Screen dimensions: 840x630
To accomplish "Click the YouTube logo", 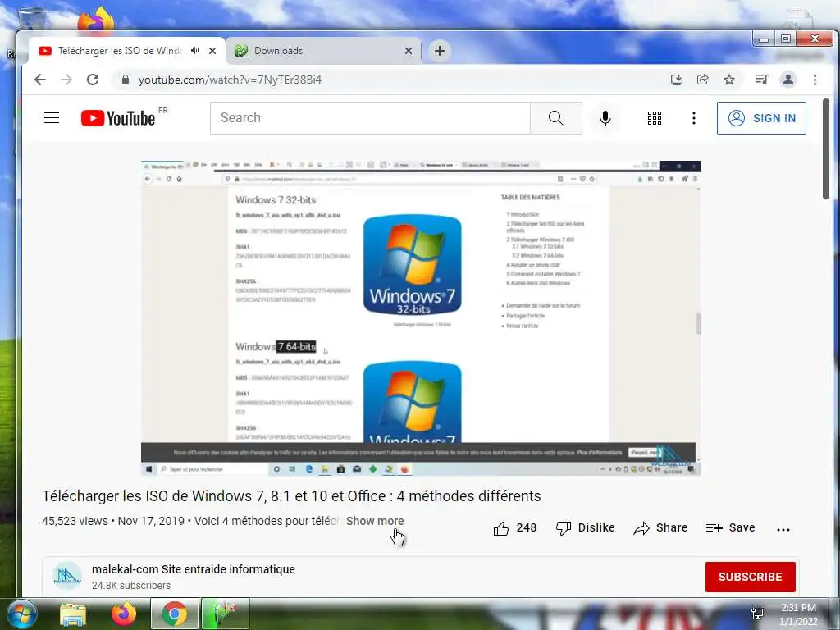I will pos(118,118).
